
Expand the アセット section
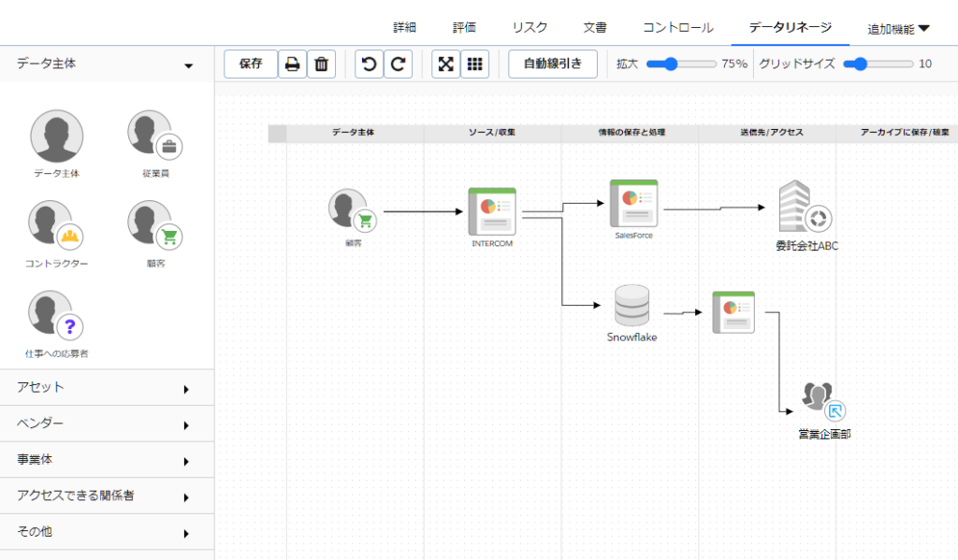pyautogui.click(x=108, y=388)
